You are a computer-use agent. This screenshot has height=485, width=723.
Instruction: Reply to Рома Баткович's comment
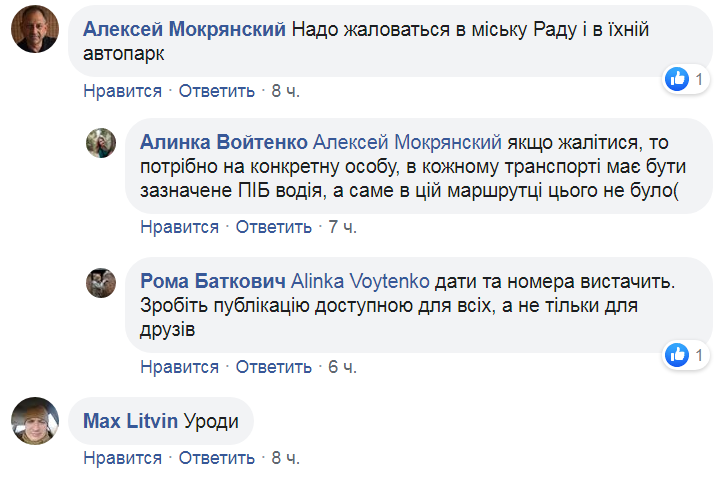(274, 367)
